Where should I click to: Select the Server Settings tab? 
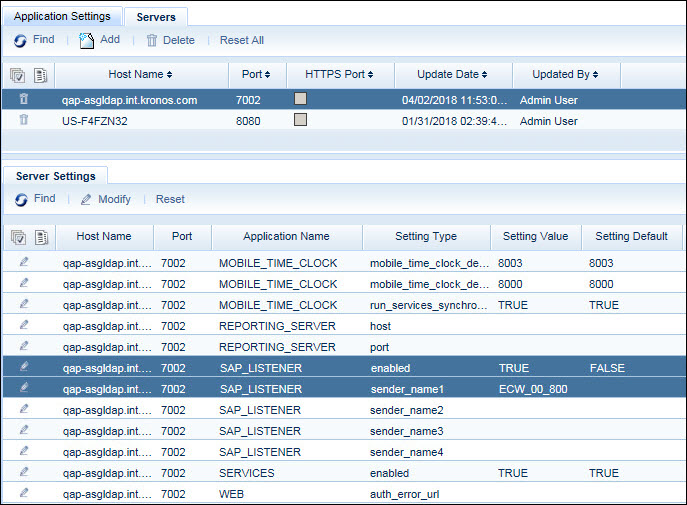[56, 176]
